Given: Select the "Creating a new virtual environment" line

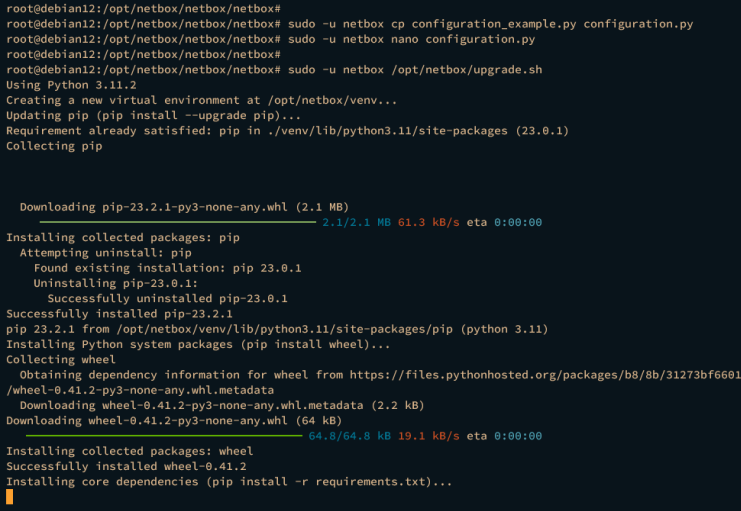Looking at the screenshot, I should 201,100.
